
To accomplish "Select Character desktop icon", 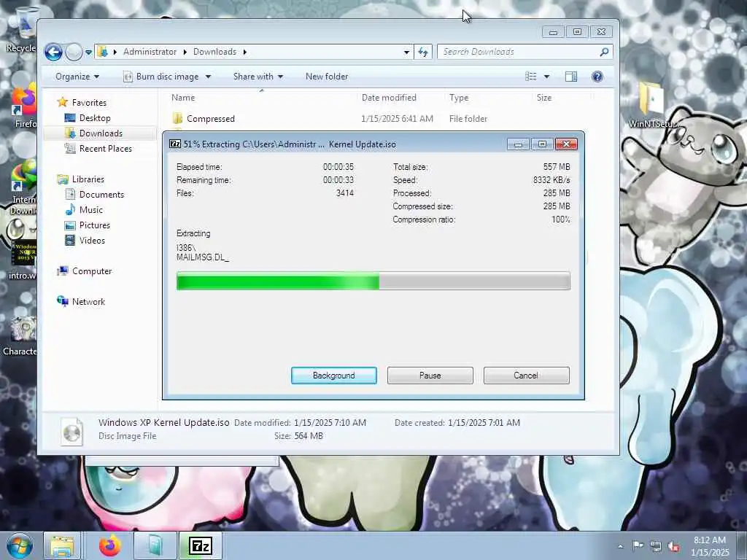I will point(19,336).
